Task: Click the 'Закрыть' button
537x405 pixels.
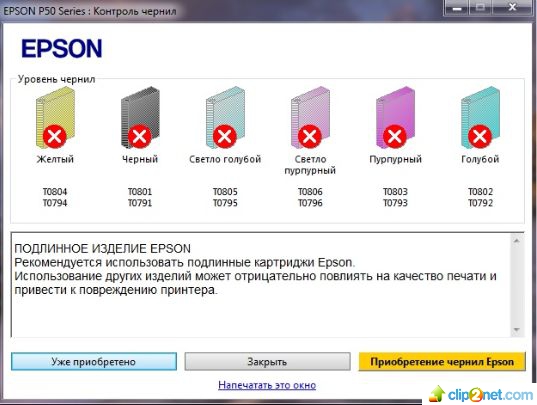Action: (x=267, y=362)
